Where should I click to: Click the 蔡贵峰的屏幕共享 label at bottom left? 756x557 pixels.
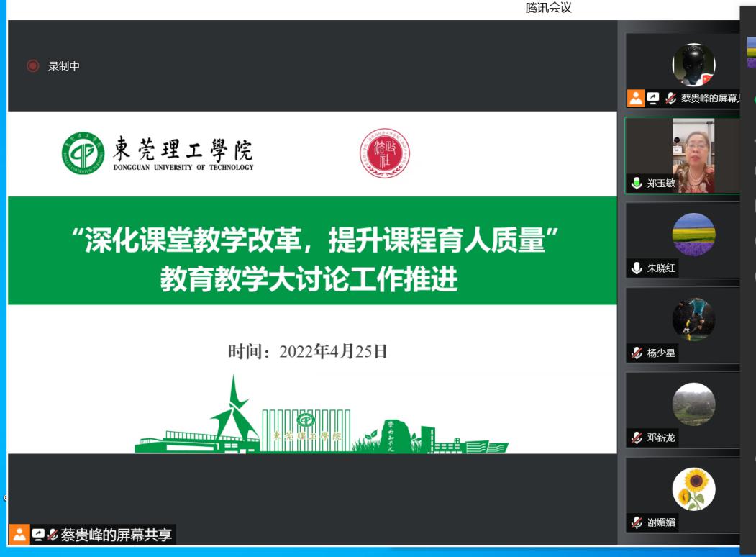click(x=116, y=535)
